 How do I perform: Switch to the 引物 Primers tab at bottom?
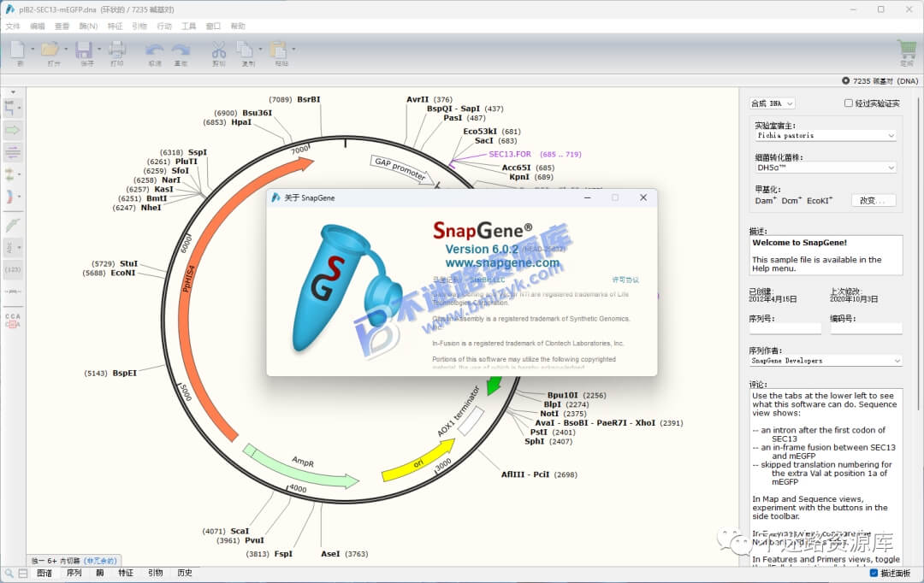156,573
